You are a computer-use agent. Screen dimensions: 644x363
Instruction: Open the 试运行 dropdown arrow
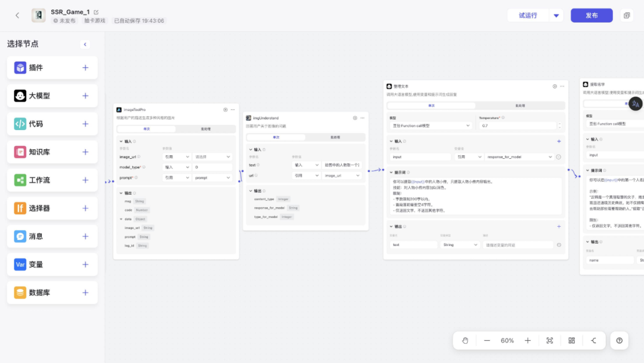click(556, 16)
